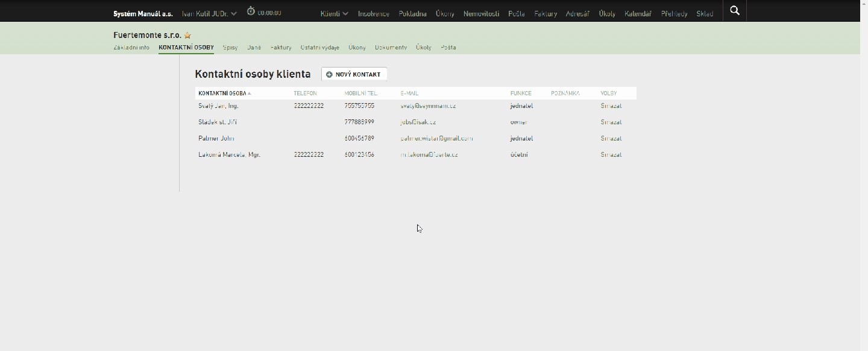Switch to the Základní info tab
The width and height of the screenshot is (868, 351).
(131, 47)
